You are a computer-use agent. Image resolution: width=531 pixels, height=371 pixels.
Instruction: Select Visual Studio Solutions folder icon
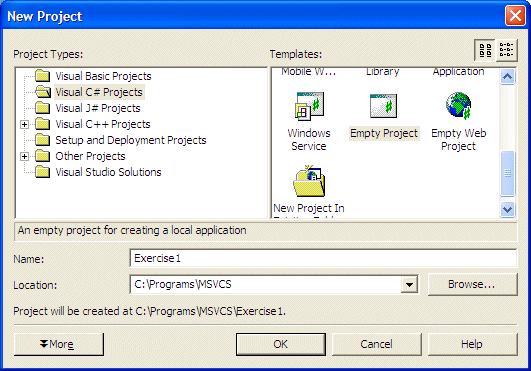[x=43, y=172]
